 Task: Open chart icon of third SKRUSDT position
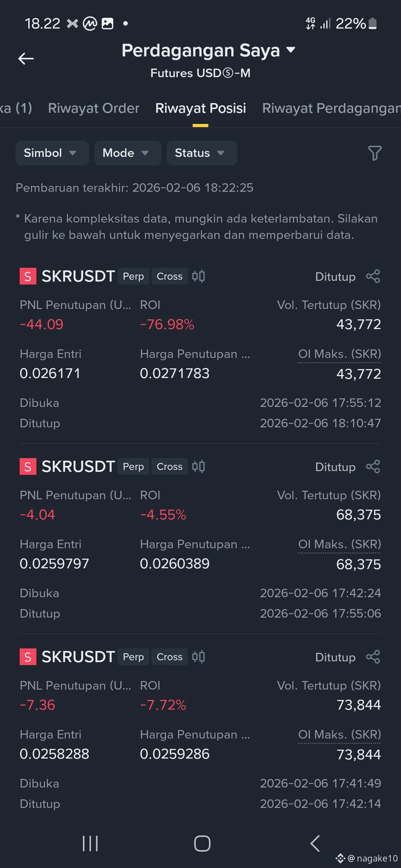click(x=198, y=657)
